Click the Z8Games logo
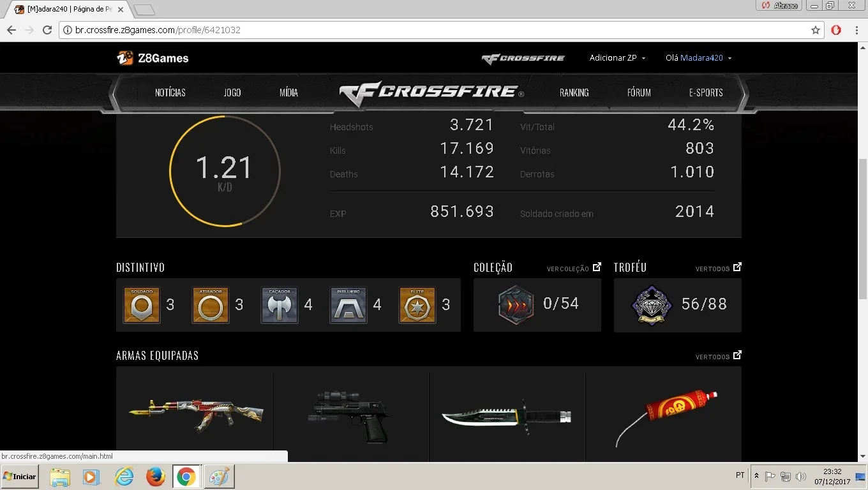Image resolution: width=868 pixels, height=490 pixels. point(153,58)
